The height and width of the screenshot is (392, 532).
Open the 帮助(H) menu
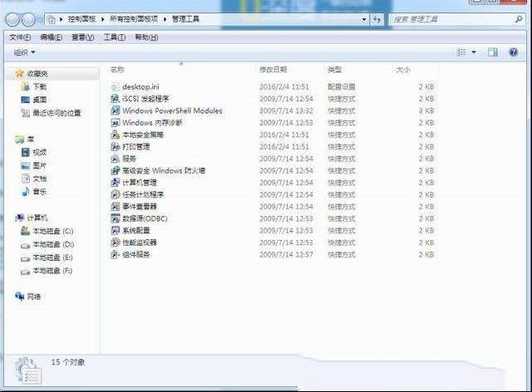click(146, 37)
